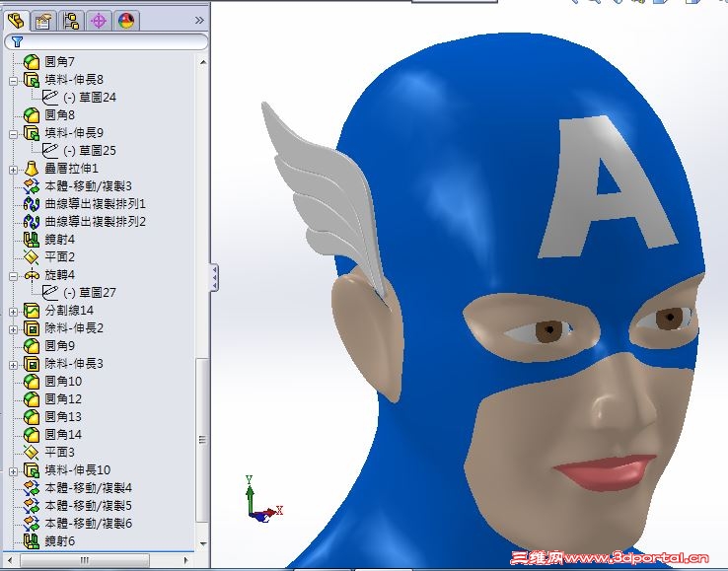Screen dimensions: 728x571
Task: Click the "平面2" label
Action: pyautogui.click(x=59, y=257)
